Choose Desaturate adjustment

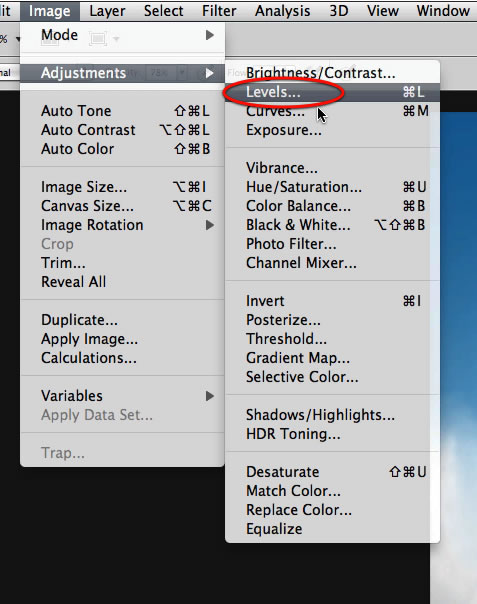[x=333, y=472]
